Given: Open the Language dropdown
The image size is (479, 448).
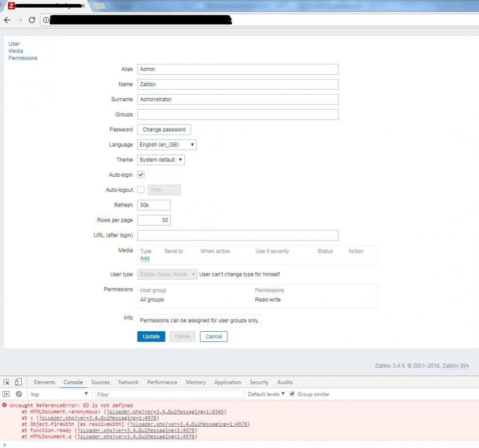Looking at the screenshot, I should [x=167, y=145].
